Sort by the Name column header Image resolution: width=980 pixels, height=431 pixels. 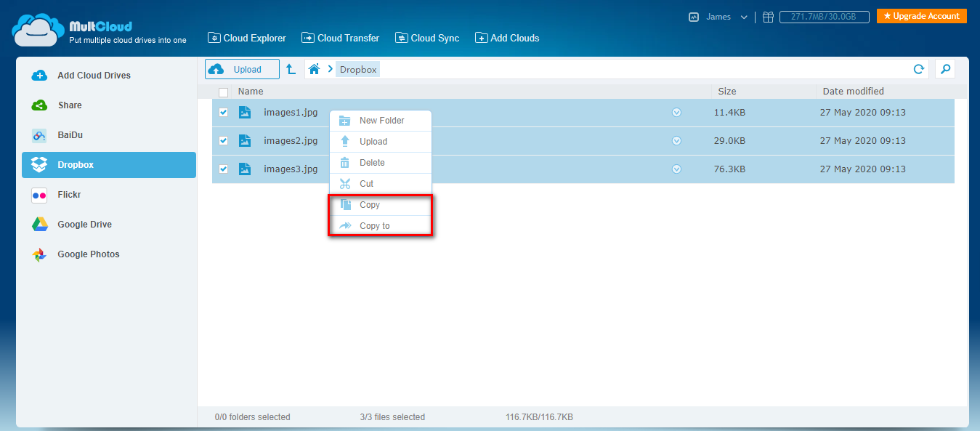(251, 92)
